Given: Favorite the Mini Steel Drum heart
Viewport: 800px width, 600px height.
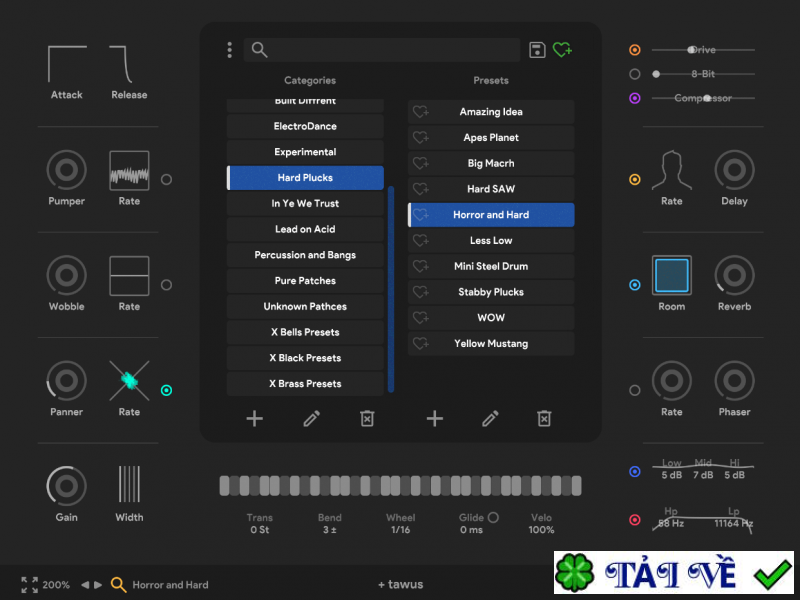Looking at the screenshot, I should coord(421,266).
